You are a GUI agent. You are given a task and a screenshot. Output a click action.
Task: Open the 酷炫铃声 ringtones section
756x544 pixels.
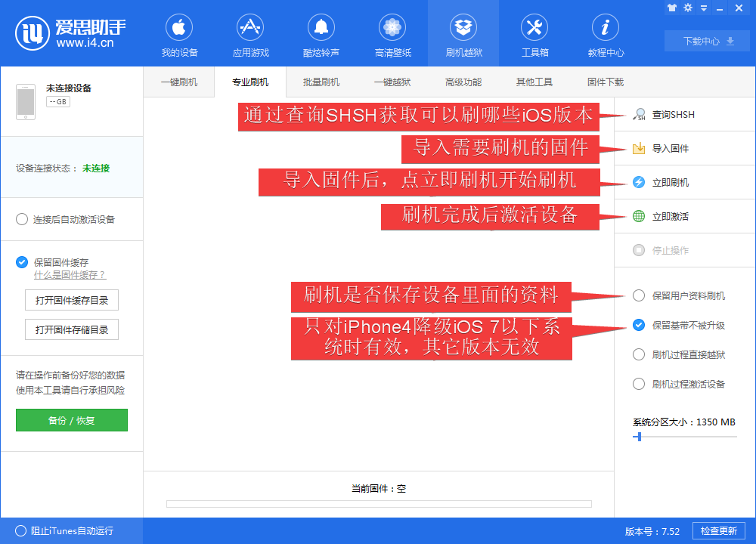[x=321, y=36]
